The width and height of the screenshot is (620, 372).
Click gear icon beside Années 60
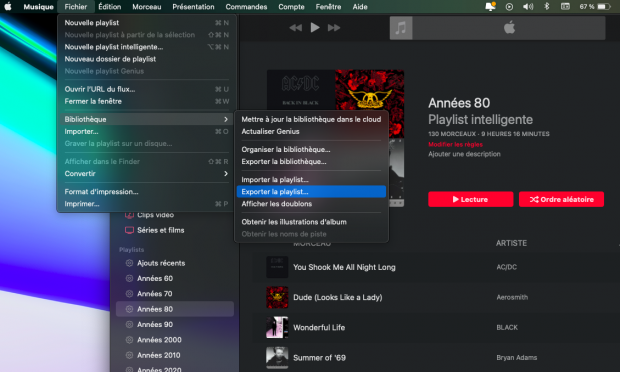click(x=129, y=278)
